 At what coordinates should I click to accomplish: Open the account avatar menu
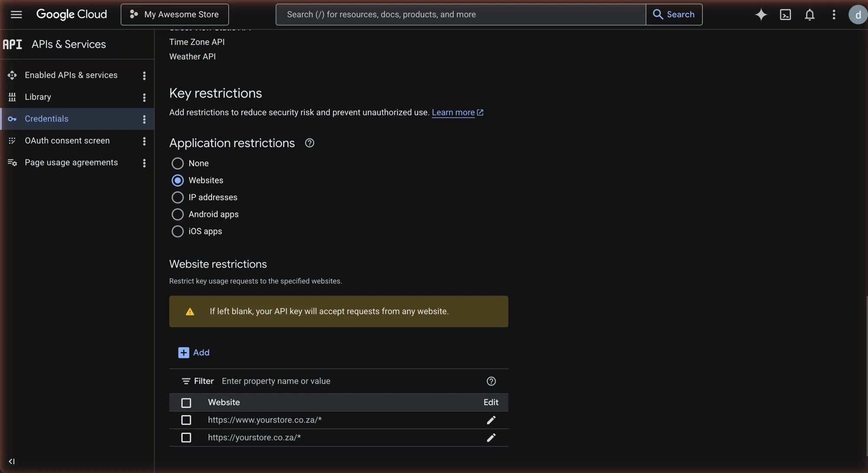coord(858,15)
